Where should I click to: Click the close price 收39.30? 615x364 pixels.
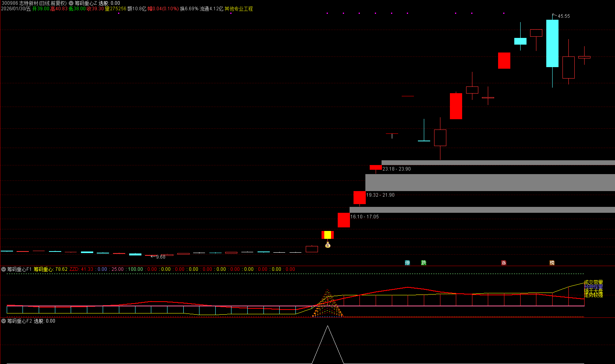tap(95, 9)
